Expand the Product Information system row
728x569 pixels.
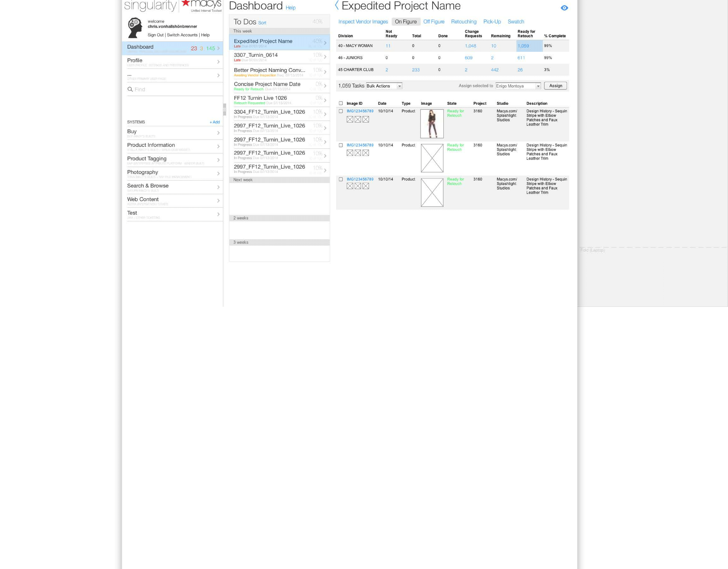pos(218,147)
